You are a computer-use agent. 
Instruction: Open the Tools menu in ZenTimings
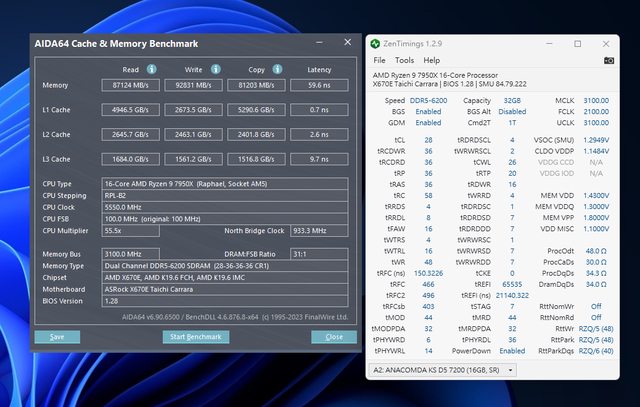coord(403,60)
